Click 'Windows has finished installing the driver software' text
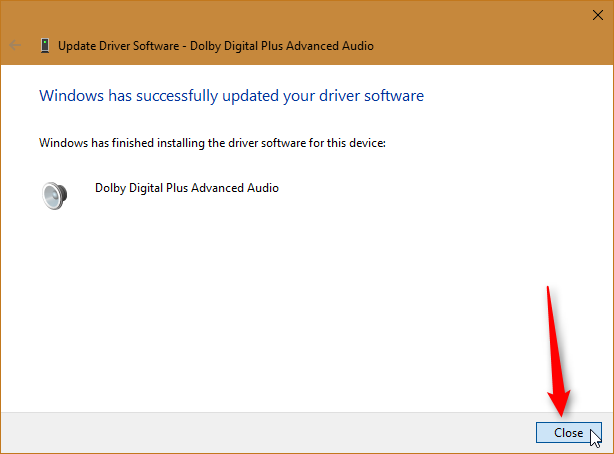The image size is (614, 454). [x=212, y=143]
